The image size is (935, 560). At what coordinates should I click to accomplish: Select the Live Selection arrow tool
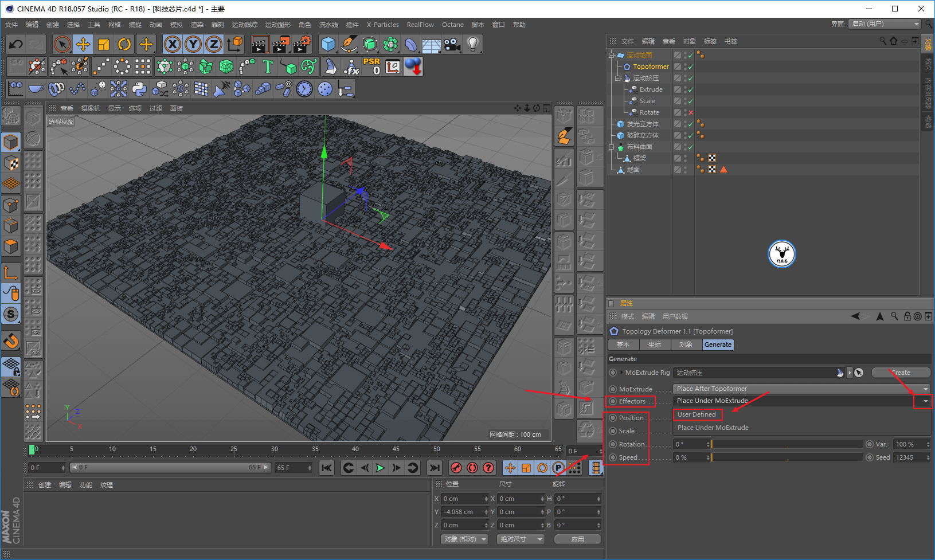click(62, 44)
